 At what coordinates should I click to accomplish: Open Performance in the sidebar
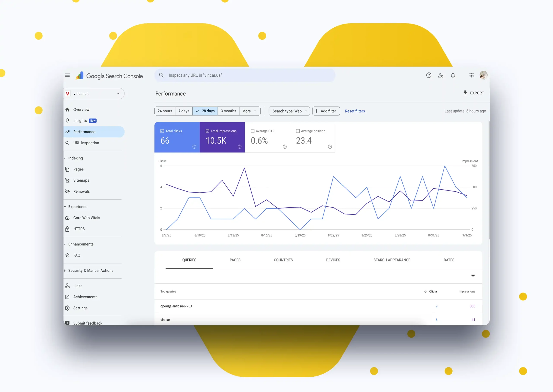94,132
